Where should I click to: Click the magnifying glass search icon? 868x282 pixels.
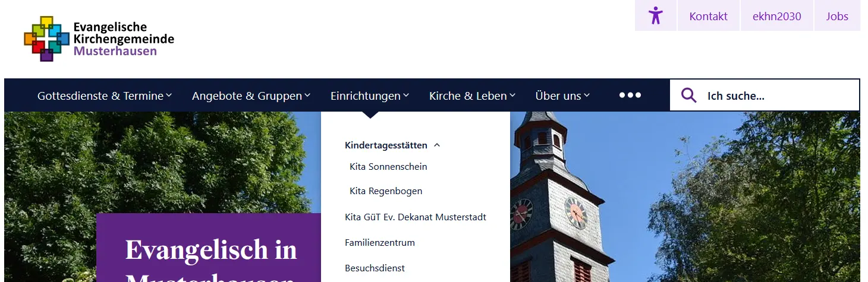point(688,96)
